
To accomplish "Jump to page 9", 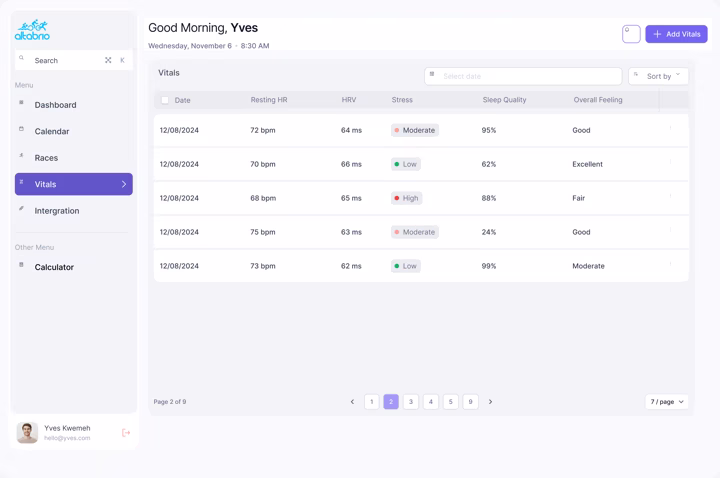I will [470, 402].
